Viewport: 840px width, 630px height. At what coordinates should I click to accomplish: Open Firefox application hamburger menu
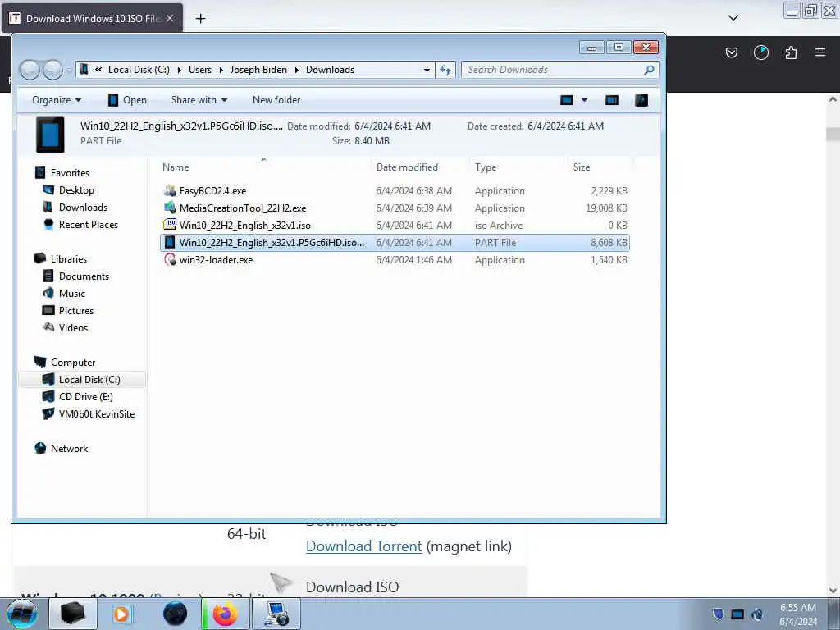(820, 52)
